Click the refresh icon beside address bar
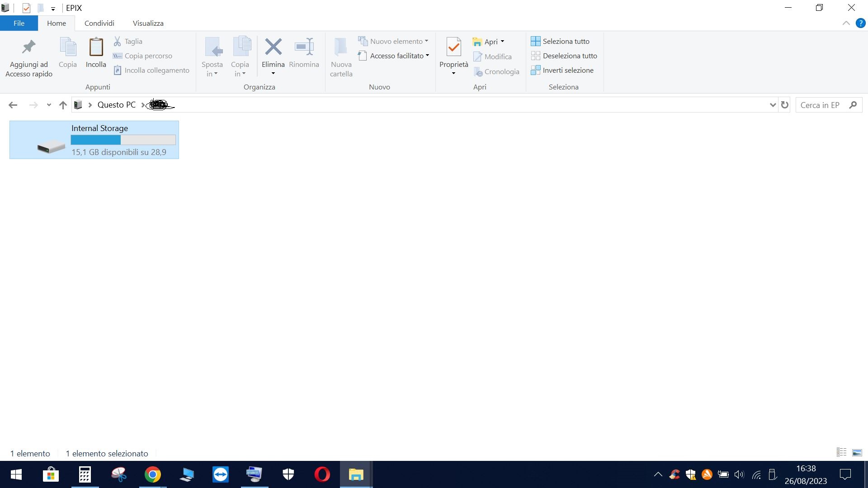Viewport: 868px width, 488px height. click(785, 105)
